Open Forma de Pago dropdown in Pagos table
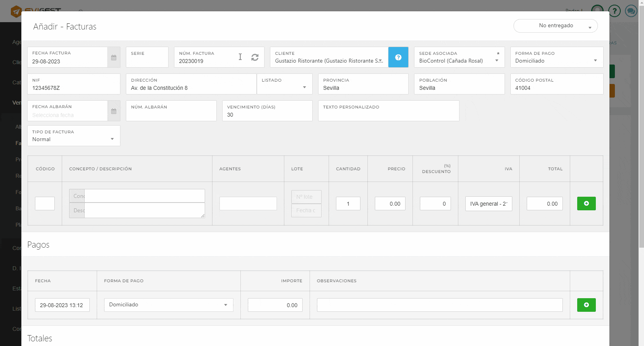The height and width of the screenshot is (346, 644). pos(169,305)
